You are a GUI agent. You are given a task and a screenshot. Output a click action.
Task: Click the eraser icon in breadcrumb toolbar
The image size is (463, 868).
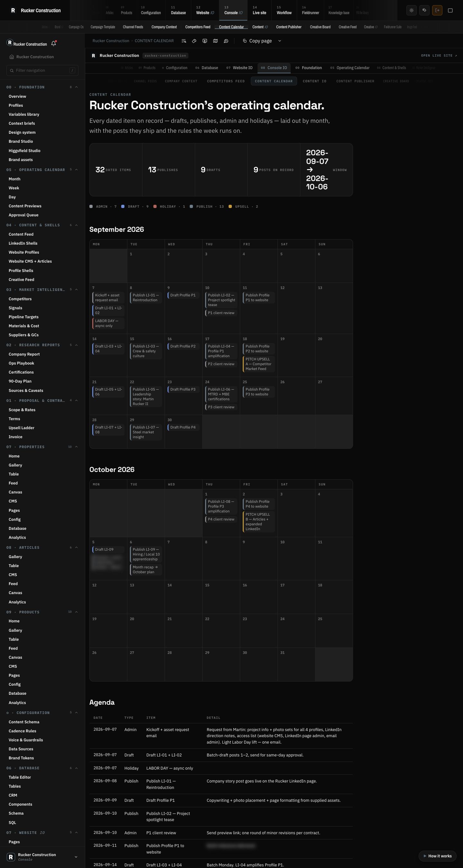tap(194, 41)
